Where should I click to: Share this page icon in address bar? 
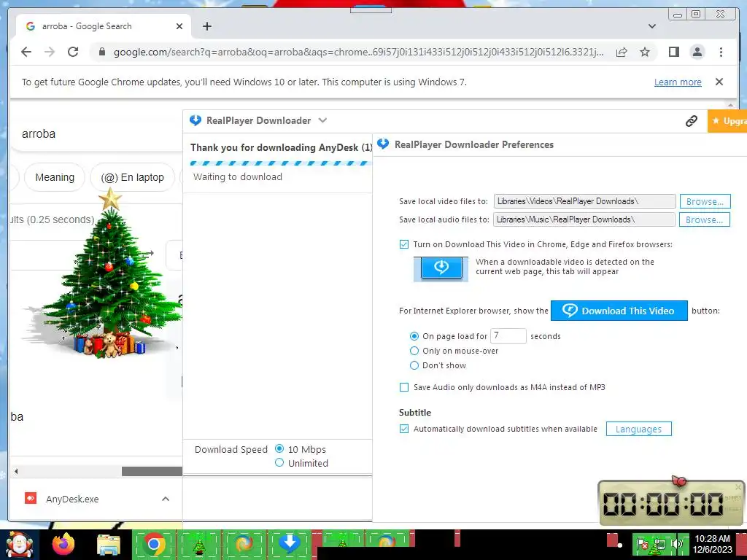[622, 52]
